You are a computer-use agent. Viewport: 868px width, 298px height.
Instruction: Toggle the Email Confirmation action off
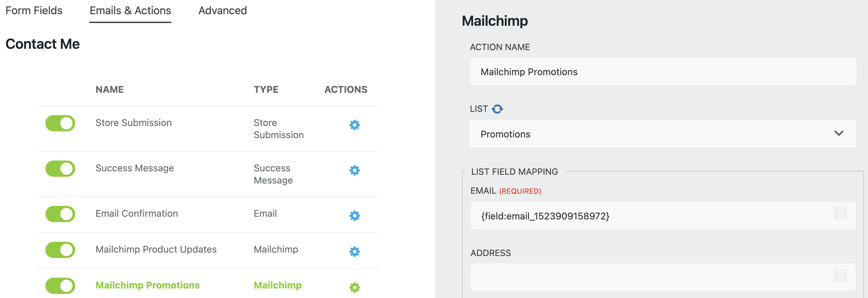click(x=60, y=214)
